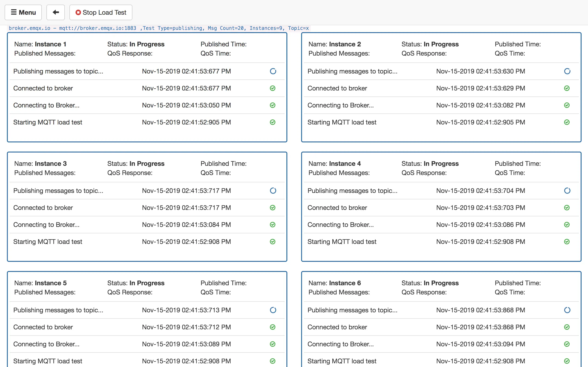
Task: Click Instance 3 'Starting MQTT load test' checkmark
Action: pyautogui.click(x=272, y=242)
